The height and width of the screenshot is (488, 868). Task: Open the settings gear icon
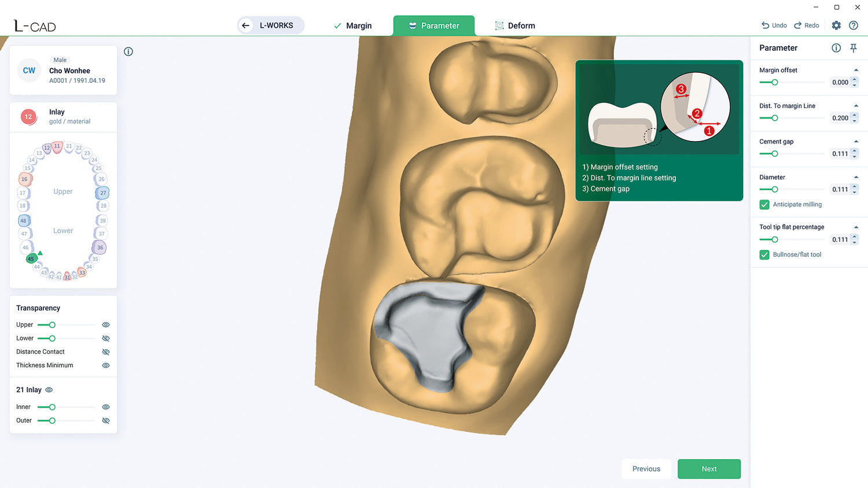click(836, 25)
